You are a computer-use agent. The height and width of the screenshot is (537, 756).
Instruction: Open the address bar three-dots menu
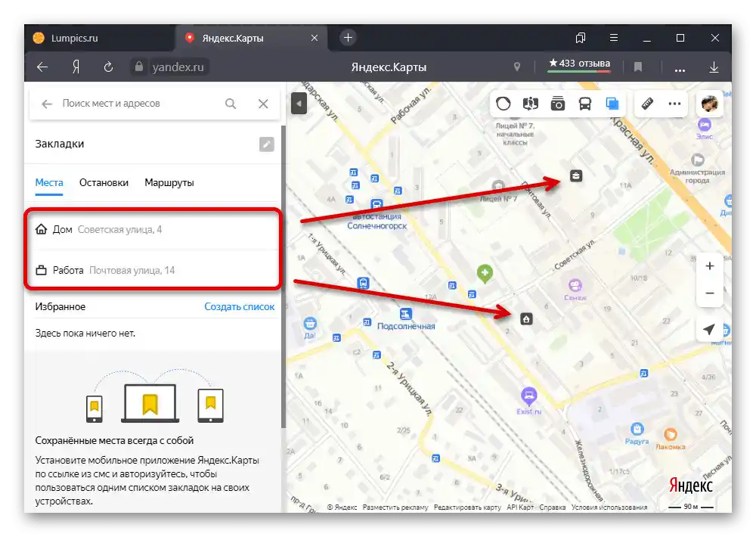680,69
